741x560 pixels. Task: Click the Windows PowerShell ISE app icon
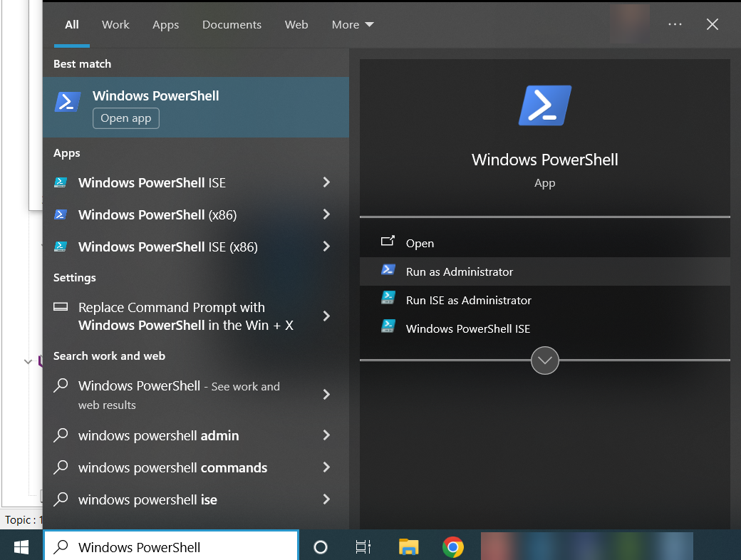[x=61, y=182]
